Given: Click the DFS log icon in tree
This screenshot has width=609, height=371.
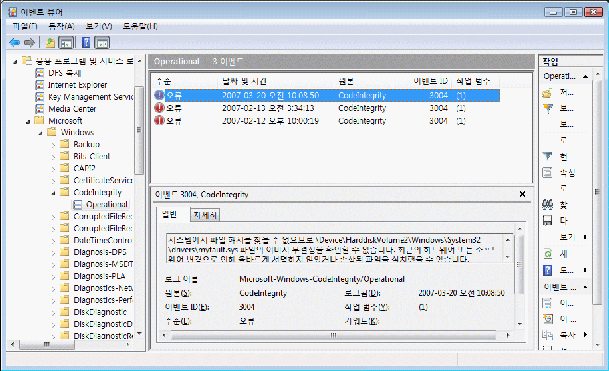Looking at the screenshot, I should click(x=40, y=73).
